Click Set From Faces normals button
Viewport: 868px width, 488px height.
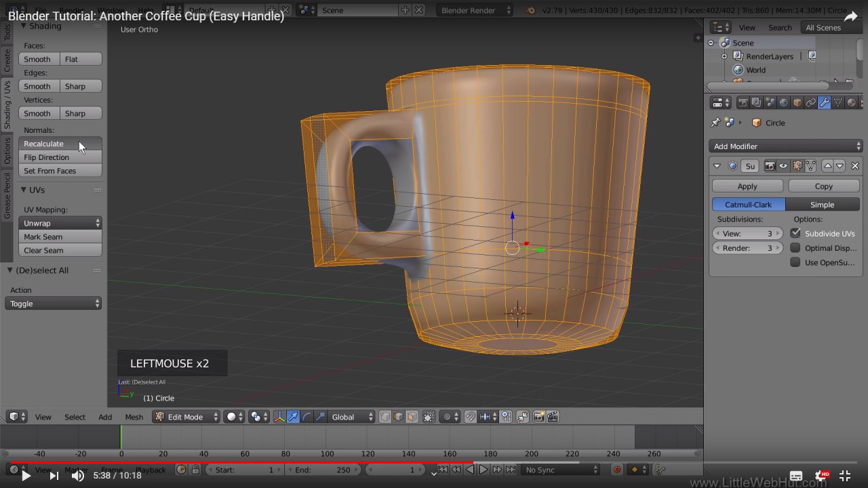[60, 171]
